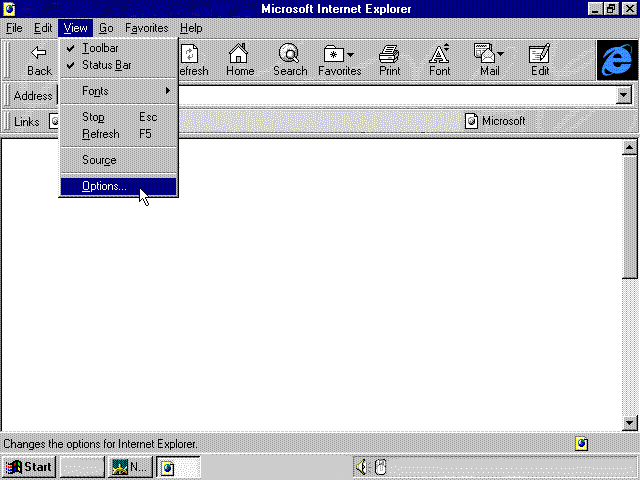Click the Internet Explorer logo
The width and height of the screenshot is (640, 480).
pyautogui.click(x=617, y=60)
